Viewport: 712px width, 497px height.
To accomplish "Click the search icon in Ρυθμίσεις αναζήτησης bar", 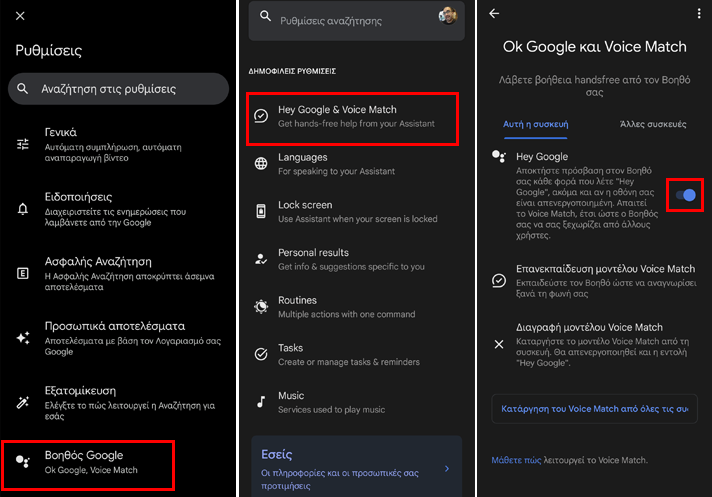I will [x=265, y=16].
